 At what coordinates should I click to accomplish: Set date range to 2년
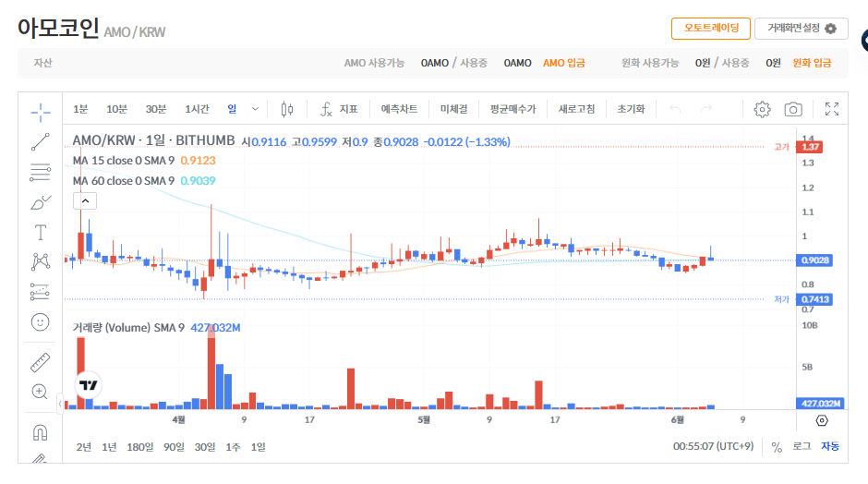pos(84,447)
